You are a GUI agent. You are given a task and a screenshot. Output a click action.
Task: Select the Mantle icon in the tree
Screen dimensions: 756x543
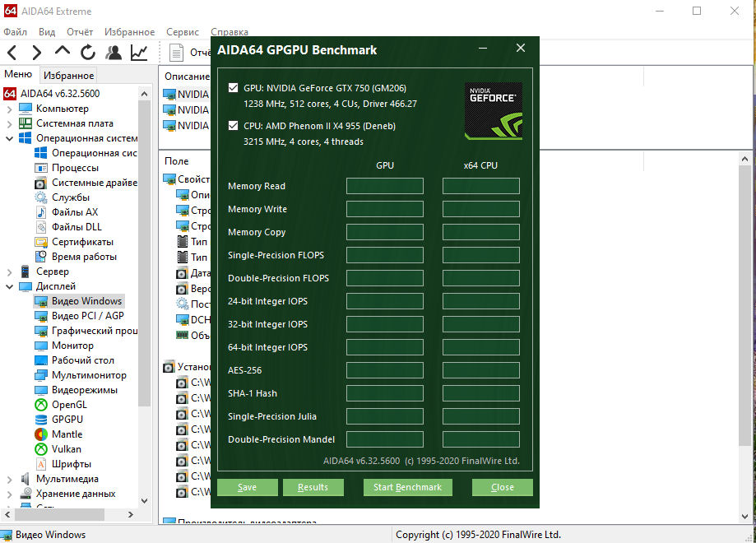(x=41, y=434)
